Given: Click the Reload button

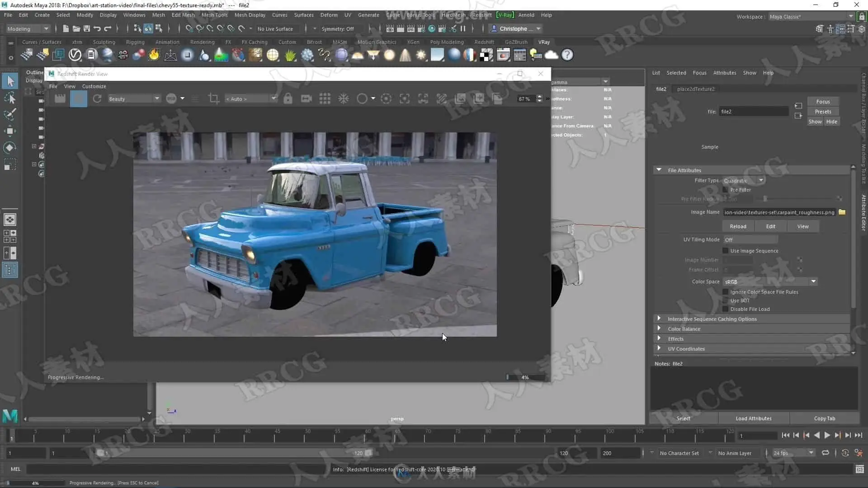Looking at the screenshot, I should point(738,226).
